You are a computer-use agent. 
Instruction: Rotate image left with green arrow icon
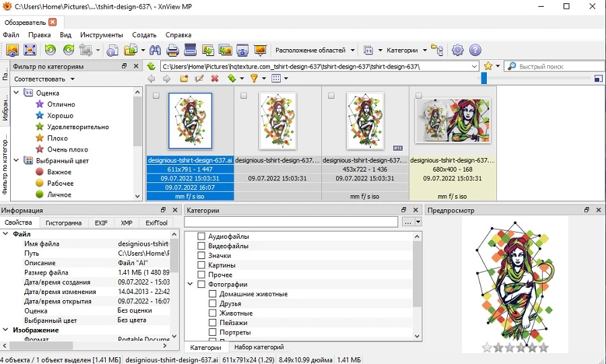(50, 50)
